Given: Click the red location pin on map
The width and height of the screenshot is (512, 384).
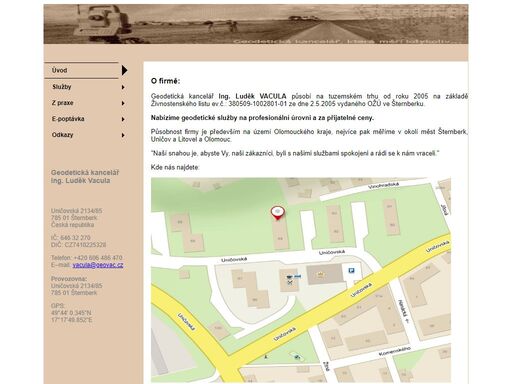Looking at the screenshot, I should pos(277,213).
